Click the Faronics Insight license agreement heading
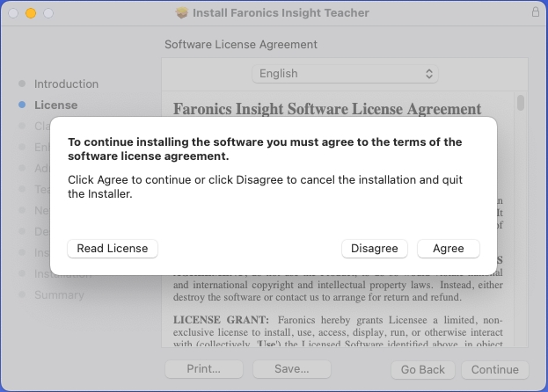Image resolution: width=548 pixels, height=392 pixels. point(327,109)
